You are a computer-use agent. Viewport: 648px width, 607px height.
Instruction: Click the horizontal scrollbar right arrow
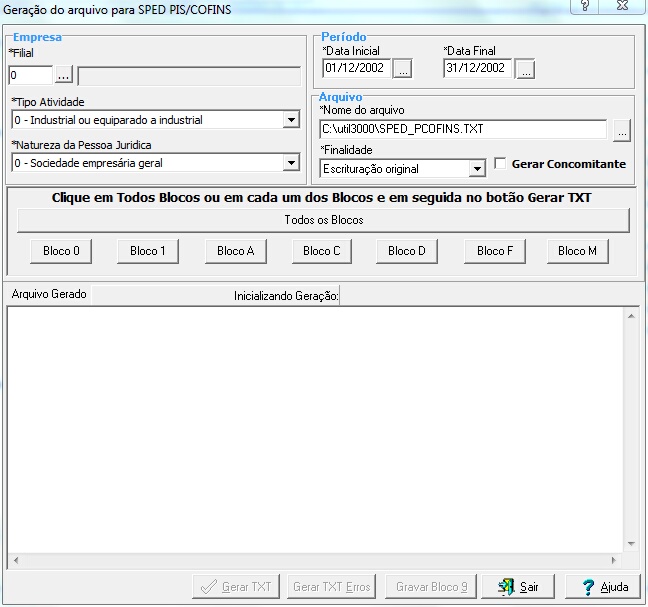click(614, 560)
